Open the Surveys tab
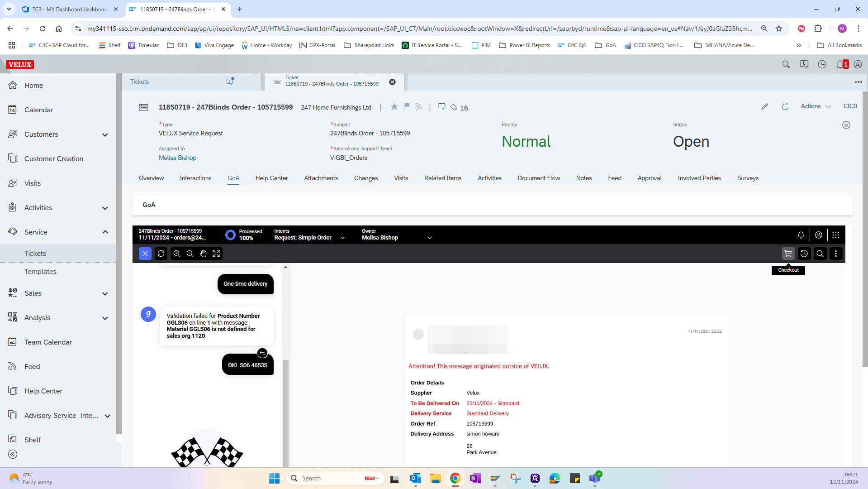This screenshot has width=868, height=489. tap(748, 178)
